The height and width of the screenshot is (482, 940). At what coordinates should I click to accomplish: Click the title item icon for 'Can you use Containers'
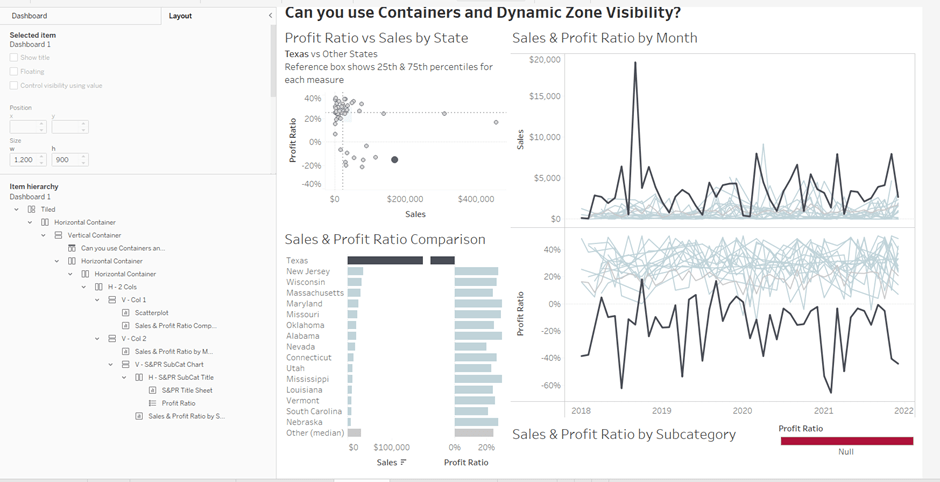pos(72,248)
